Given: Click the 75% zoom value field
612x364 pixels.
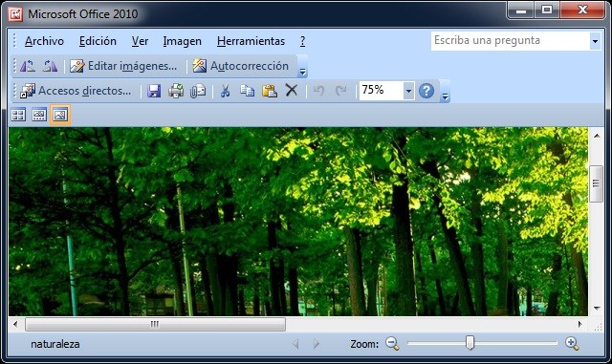Looking at the screenshot, I should (x=382, y=91).
